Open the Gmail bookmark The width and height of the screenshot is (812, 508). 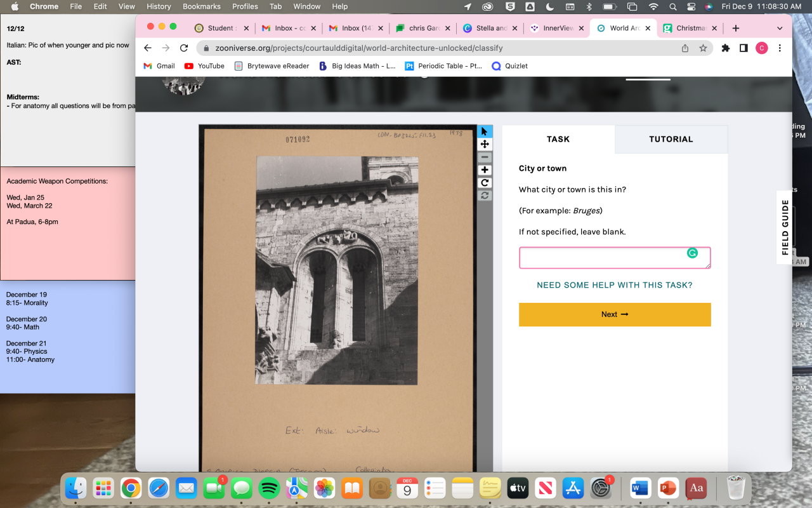pos(159,66)
